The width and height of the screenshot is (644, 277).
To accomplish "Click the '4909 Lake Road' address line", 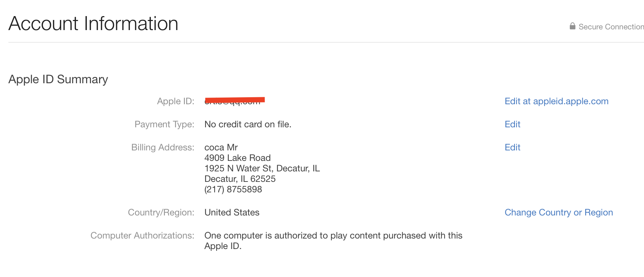I will click(x=237, y=158).
